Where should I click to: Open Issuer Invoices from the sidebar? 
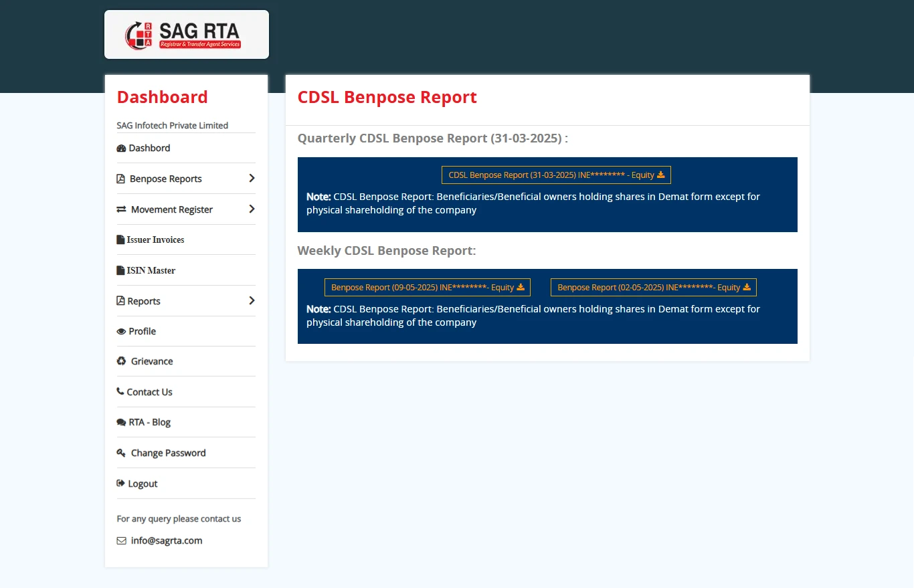(155, 239)
